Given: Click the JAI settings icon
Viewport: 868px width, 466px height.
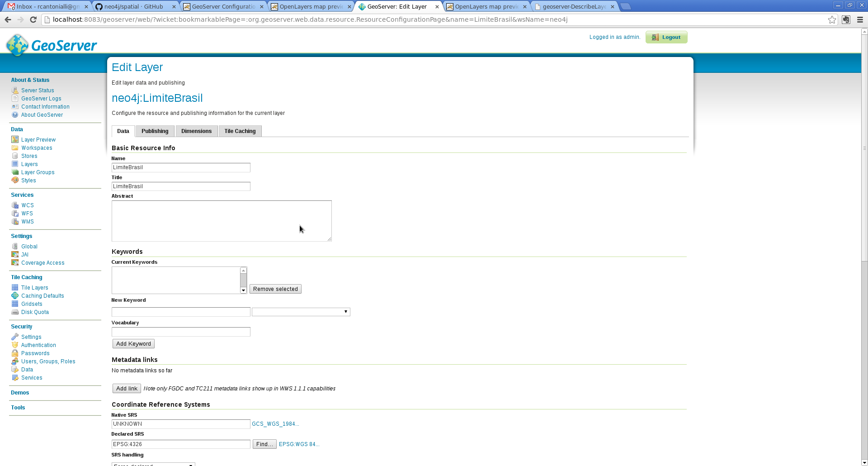Looking at the screenshot, I should click(x=15, y=255).
